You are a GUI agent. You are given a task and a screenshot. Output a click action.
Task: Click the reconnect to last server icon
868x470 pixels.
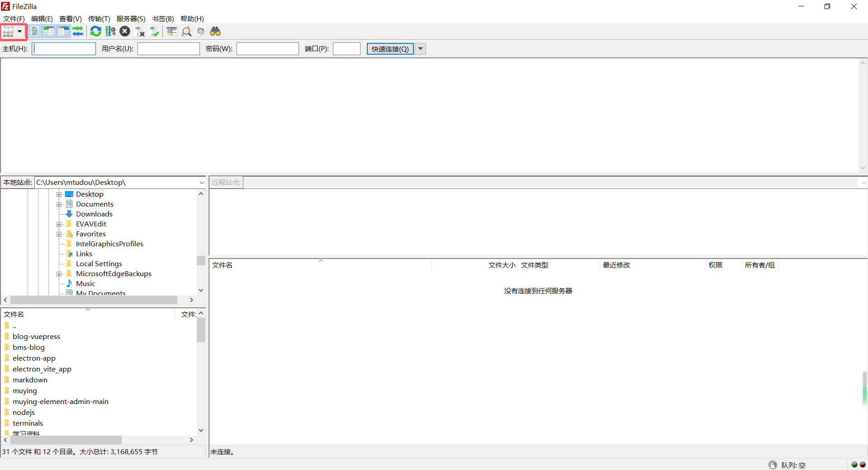pyautogui.click(x=154, y=31)
